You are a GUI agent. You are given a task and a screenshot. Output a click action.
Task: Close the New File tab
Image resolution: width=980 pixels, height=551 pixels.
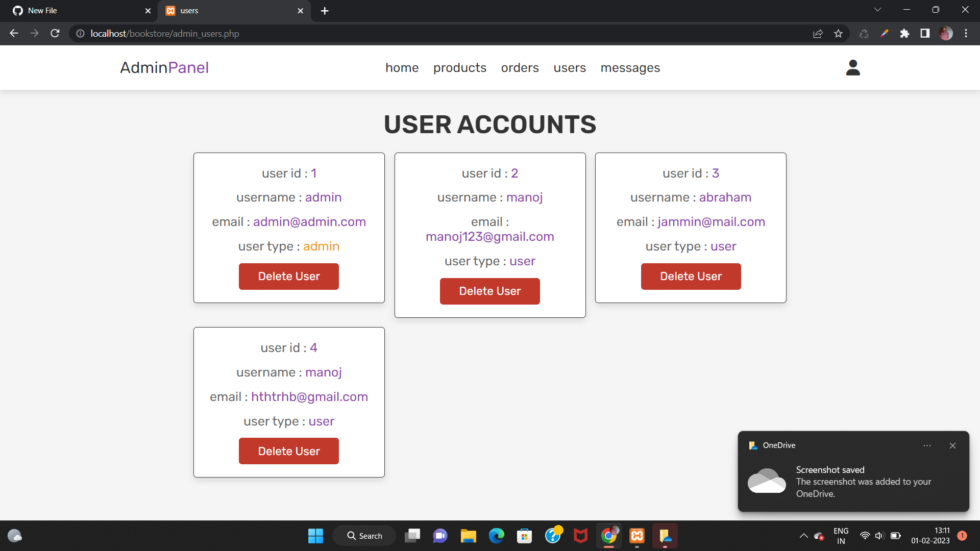pos(148,11)
